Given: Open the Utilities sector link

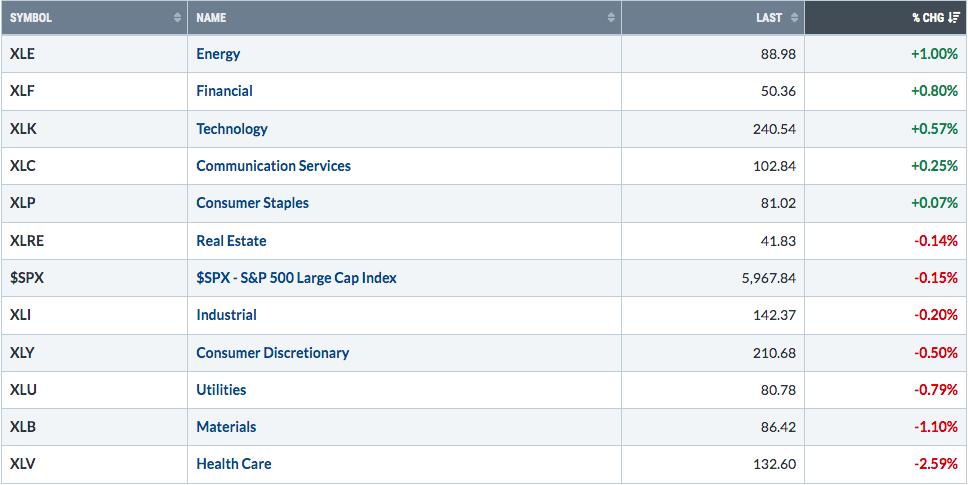Looking at the screenshot, I should pyautogui.click(x=221, y=389).
